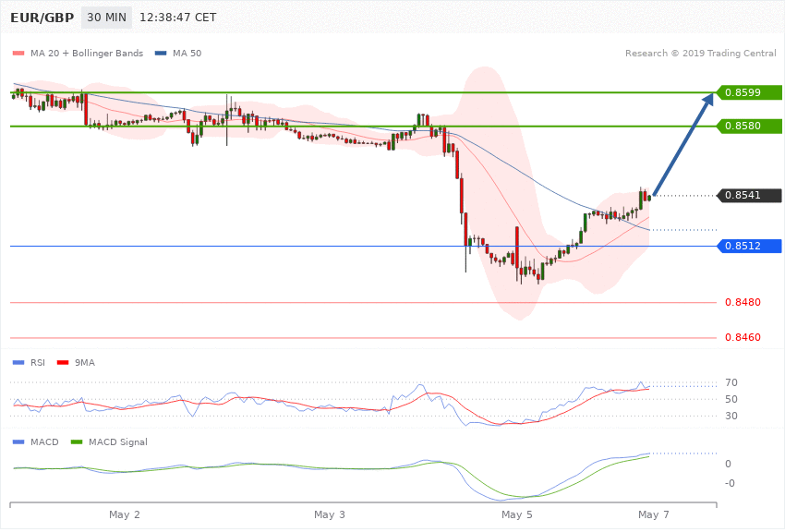Click the 0.8541 current price tag
Viewport: 785px width, 532px height.
click(749, 195)
